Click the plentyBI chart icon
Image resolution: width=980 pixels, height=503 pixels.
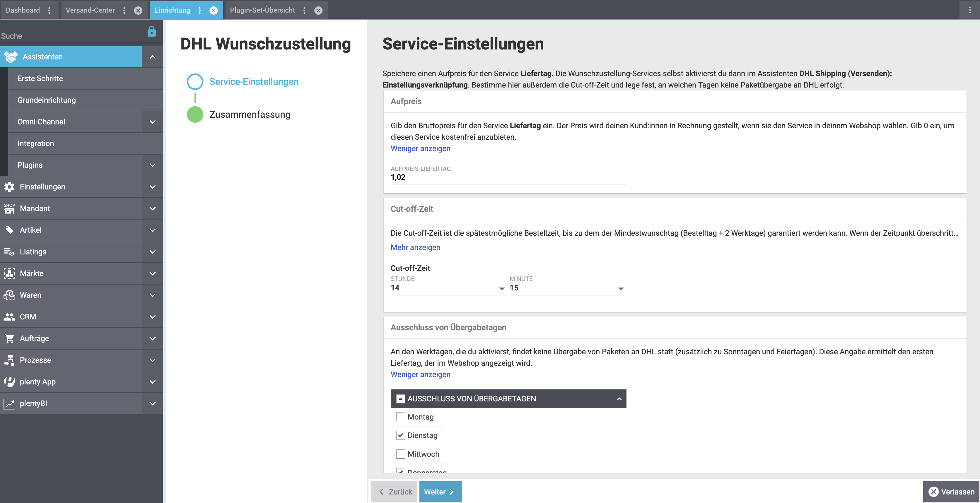pyautogui.click(x=9, y=403)
